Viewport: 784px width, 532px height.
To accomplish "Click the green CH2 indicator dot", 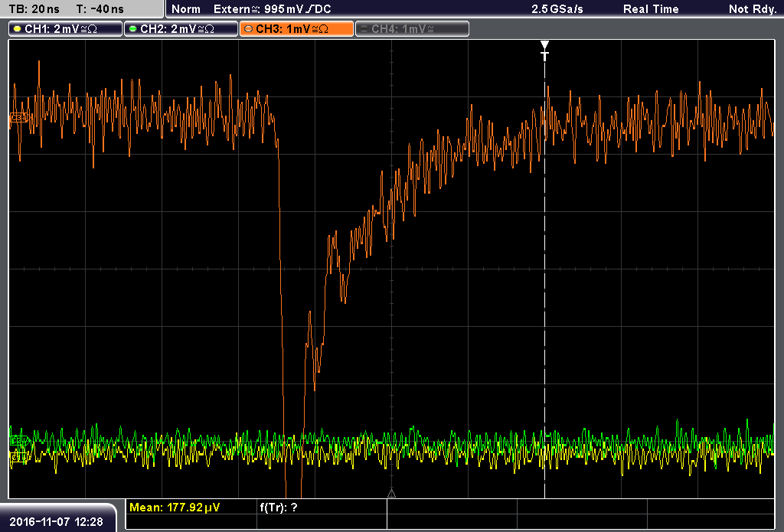I will click(x=132, y=29).
